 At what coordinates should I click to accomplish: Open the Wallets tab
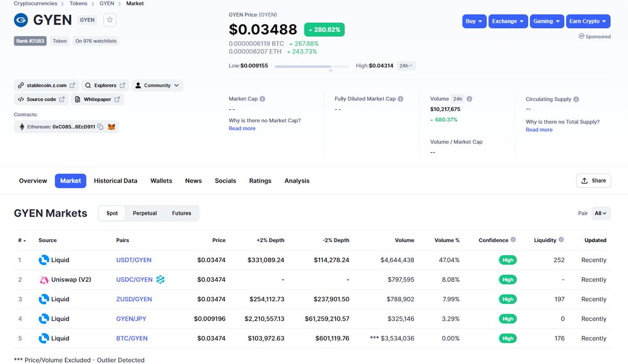[x=161, y=180]
